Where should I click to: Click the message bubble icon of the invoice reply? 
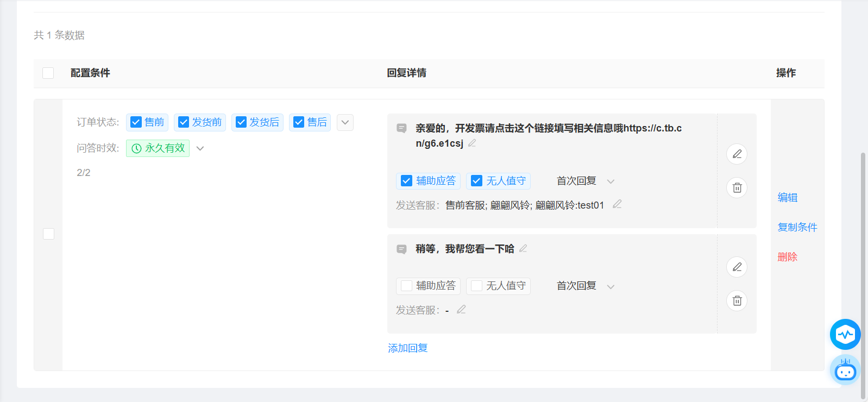[401, 128]
